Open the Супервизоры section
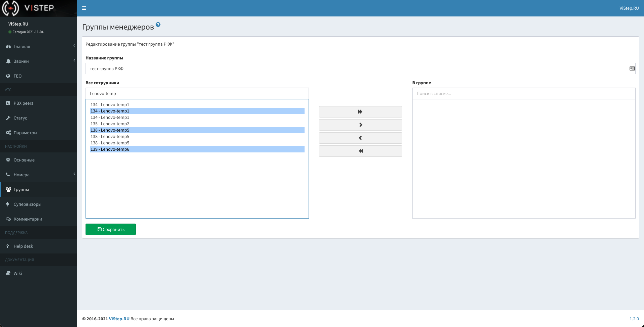The image size is (644, 327). click(x=28, y=204)
